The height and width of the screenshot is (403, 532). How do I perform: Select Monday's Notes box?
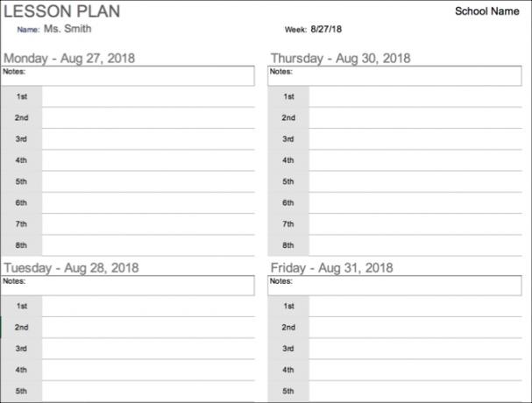tap(128, 75)
